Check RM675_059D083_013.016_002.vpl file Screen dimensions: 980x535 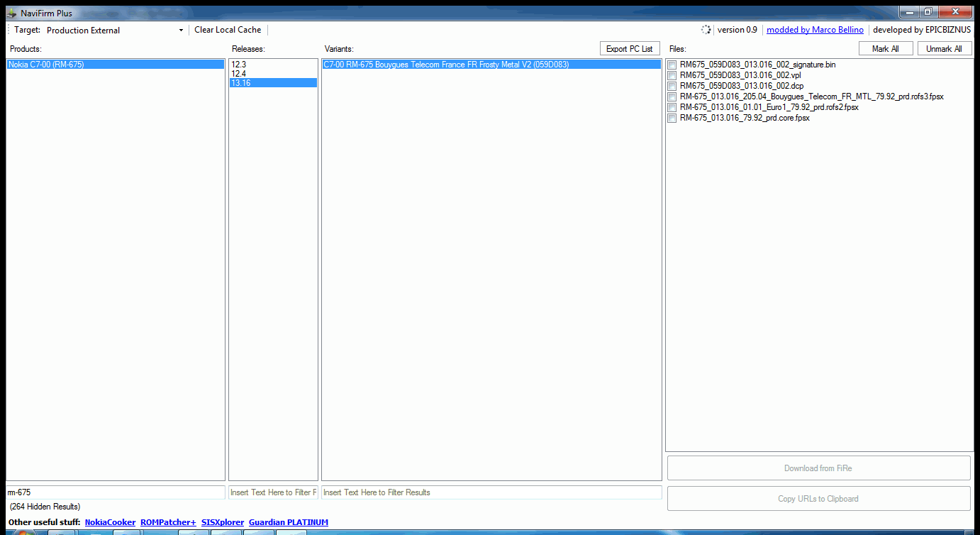(672, 76)
